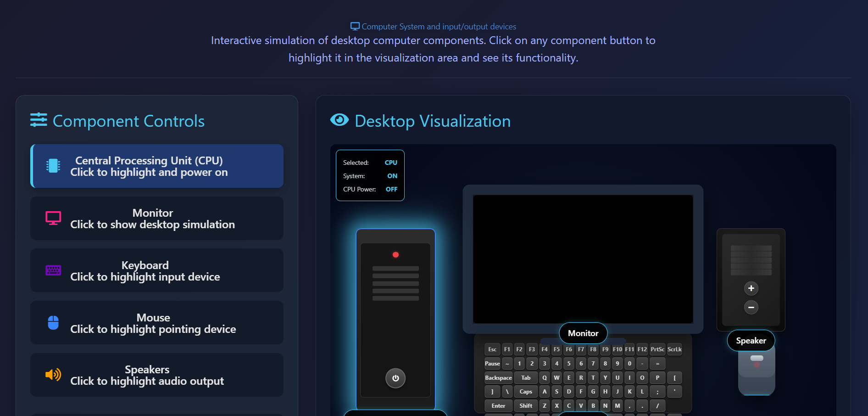Click the forward slash key on the keyboard

click(657, 406)
